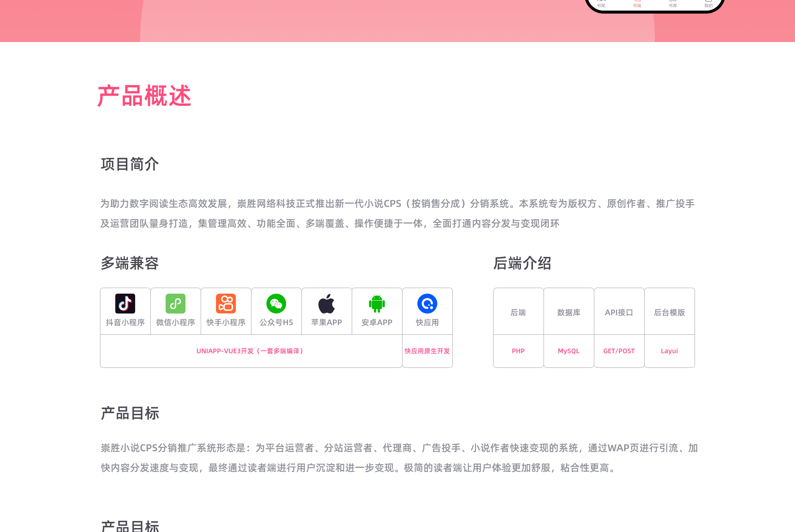Click the MySQL database cell
The width and height of the screenshot is (795, 532).
click(568, 351)
